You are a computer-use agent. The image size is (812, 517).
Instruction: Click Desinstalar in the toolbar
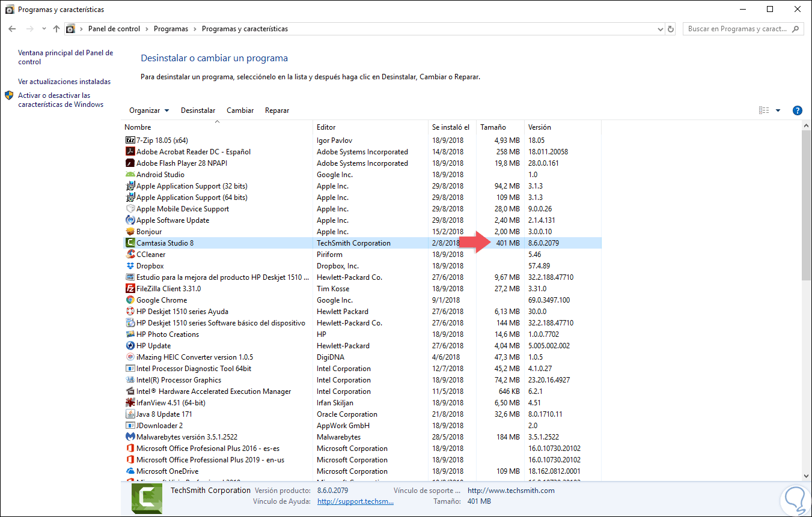[198, 110]
